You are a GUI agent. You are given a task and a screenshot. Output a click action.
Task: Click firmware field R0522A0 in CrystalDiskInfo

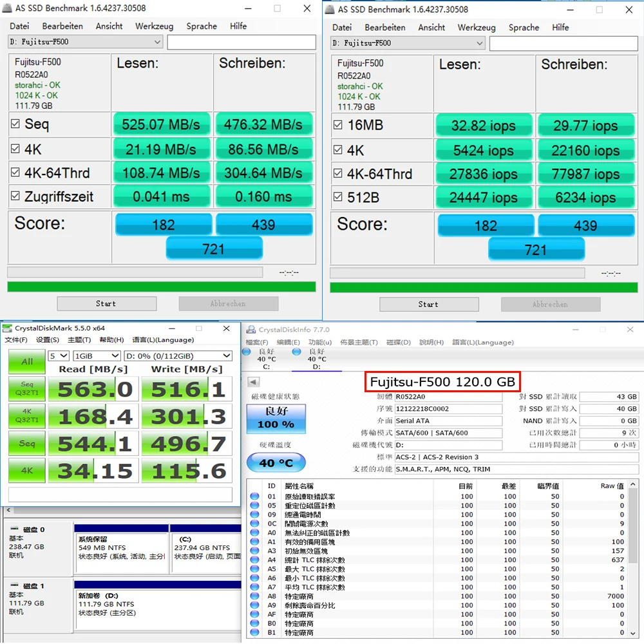tap(448, 397)
